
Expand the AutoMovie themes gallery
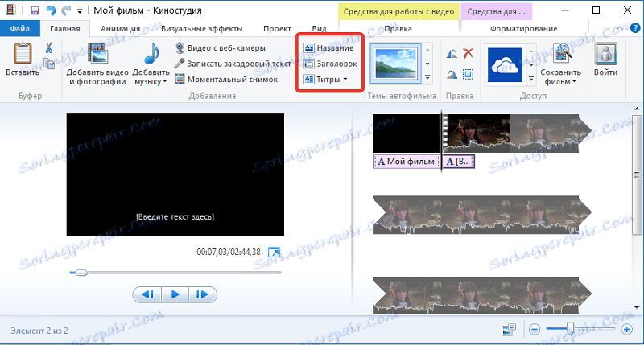point(427,77)
